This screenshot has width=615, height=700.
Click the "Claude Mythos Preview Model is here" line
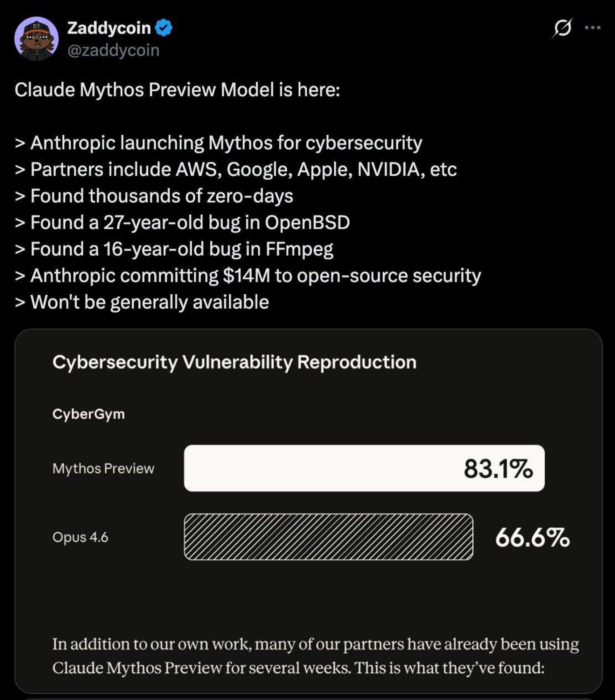[177, 90]
